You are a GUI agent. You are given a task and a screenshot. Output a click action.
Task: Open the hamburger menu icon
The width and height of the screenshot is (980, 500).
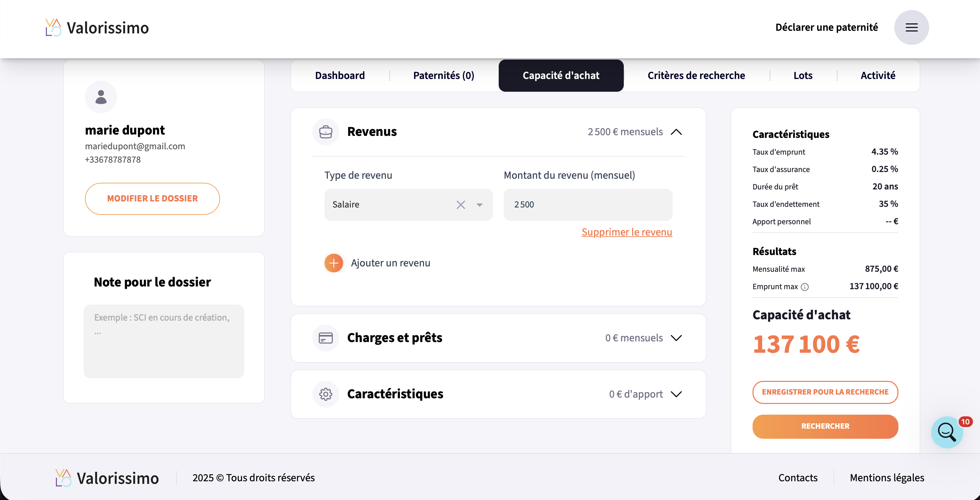(x=911, y=27)
